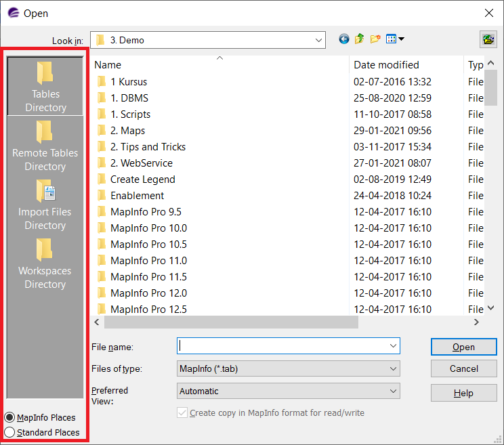
Task: Select the 2. WebService folder
Action: tap(142, 163)
